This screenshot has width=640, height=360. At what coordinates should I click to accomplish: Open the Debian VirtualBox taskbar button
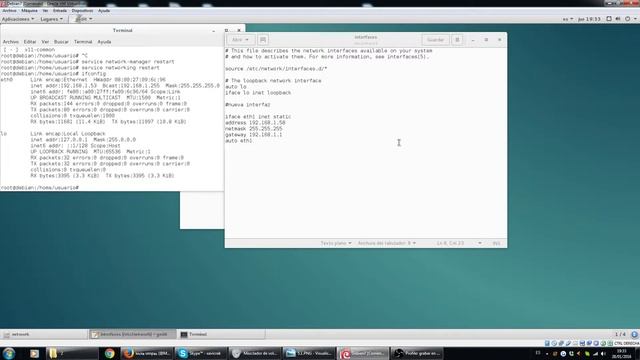(363, 353)
